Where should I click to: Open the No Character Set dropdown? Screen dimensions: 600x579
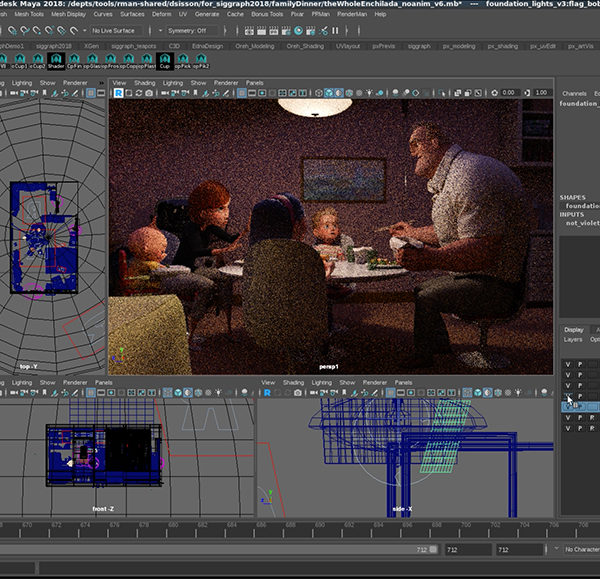click(582, 550)
